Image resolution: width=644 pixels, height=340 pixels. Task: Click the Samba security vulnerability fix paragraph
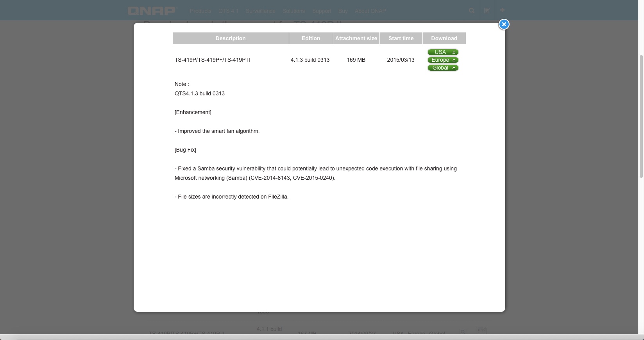pyautogui.click(x=316, y=173)
